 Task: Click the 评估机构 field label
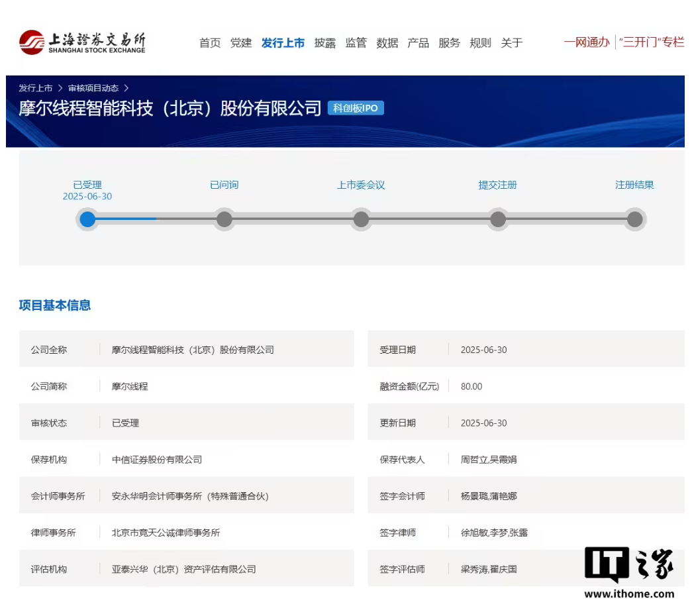pyautogui.click(x=49, y=569)
